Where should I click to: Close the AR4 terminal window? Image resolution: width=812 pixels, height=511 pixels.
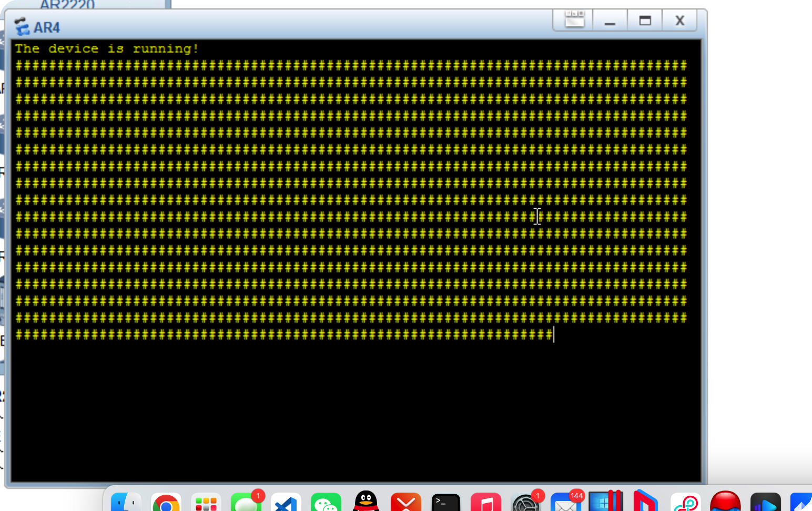(679, 21)
